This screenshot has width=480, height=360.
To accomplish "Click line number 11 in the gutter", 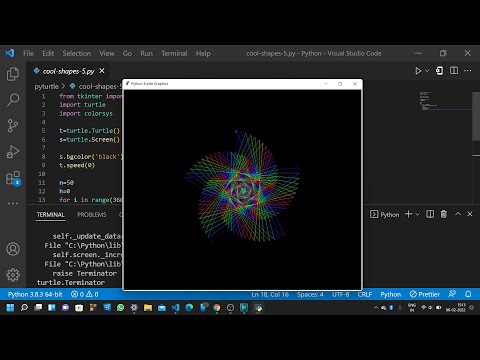I will coord(42,183).
